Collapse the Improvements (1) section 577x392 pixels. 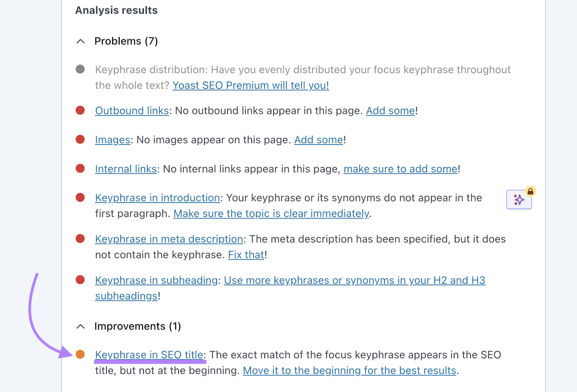[80, 326]
